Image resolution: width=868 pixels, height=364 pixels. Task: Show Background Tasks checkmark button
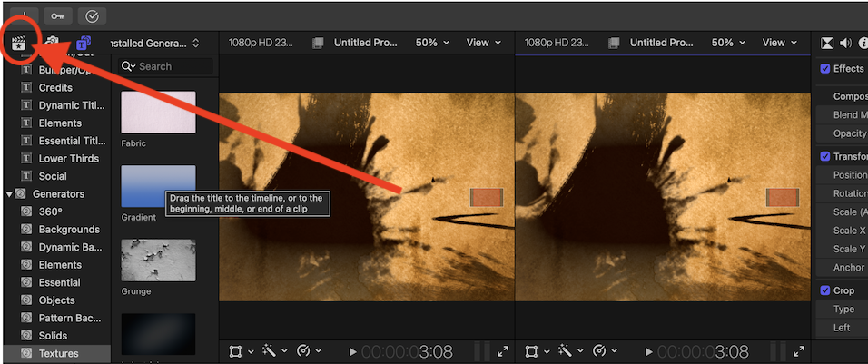(x=92, y=16)
